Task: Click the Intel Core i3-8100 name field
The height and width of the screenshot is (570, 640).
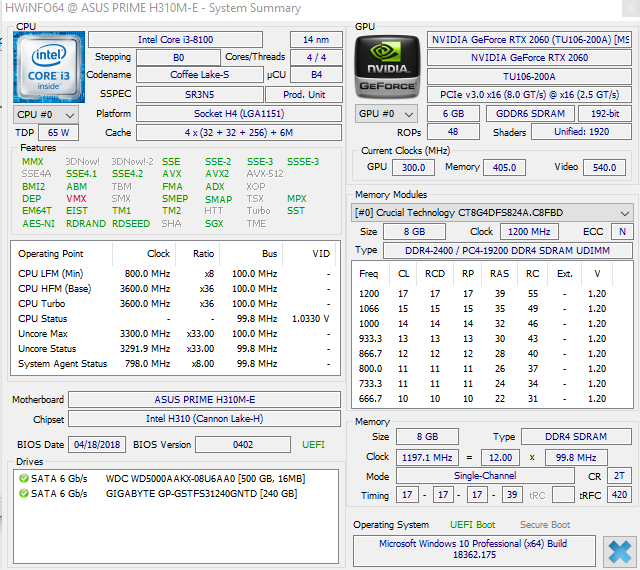Action: click(176, 40)
